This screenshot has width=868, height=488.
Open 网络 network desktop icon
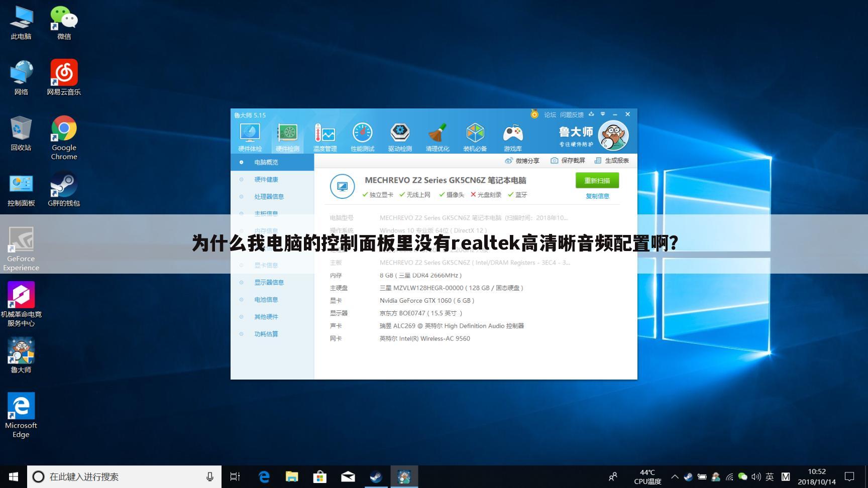[21, 78]
